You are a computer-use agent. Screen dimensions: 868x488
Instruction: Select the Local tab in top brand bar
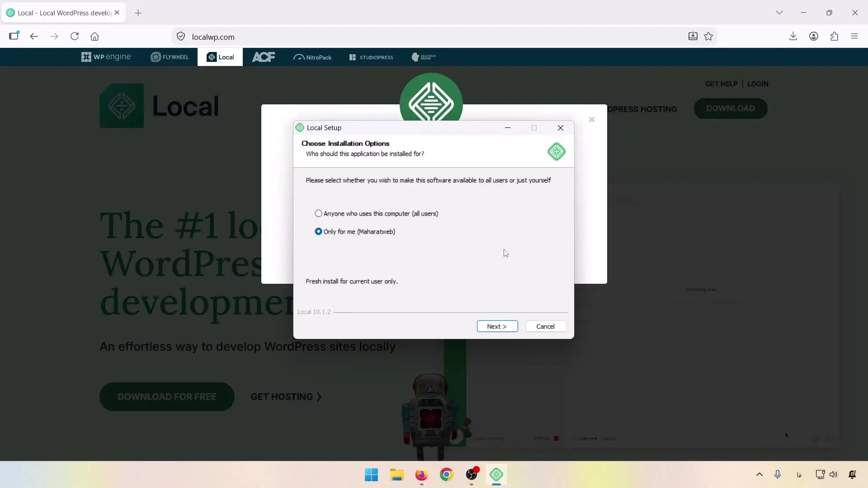220,57
